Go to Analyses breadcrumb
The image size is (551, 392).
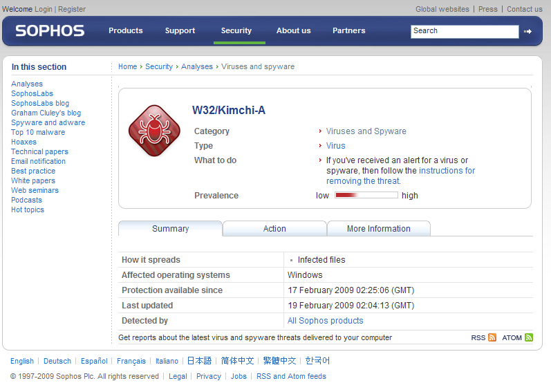click(197, 66)
